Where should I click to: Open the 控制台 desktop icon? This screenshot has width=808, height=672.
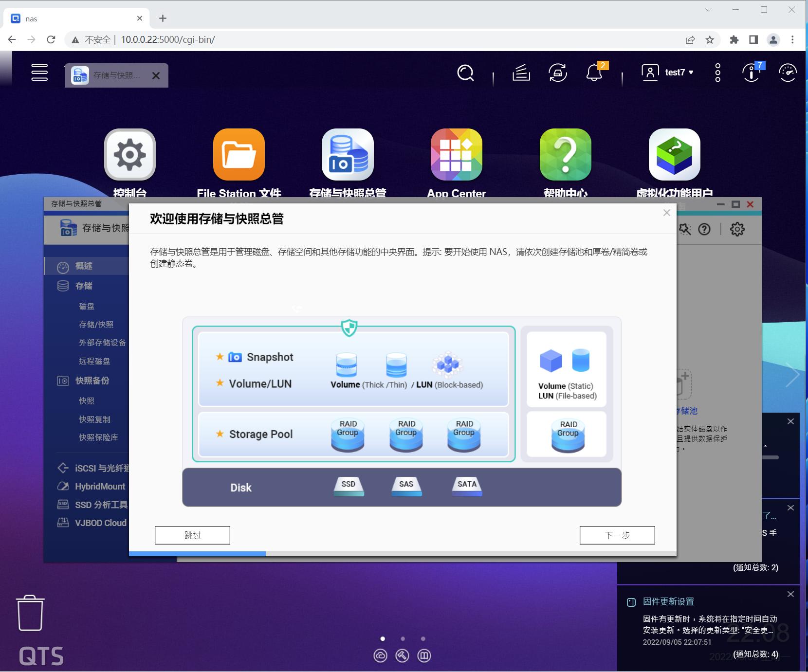pos(129,155)
